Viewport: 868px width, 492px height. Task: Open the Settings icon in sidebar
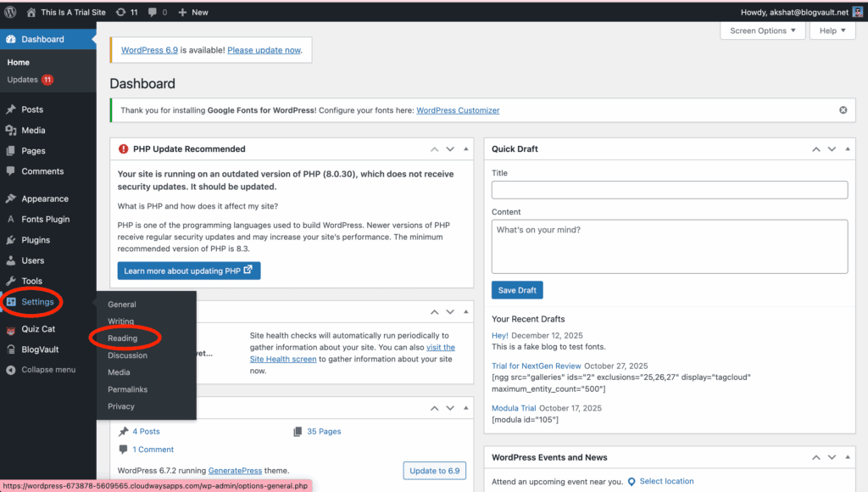[x=11, y=302]
